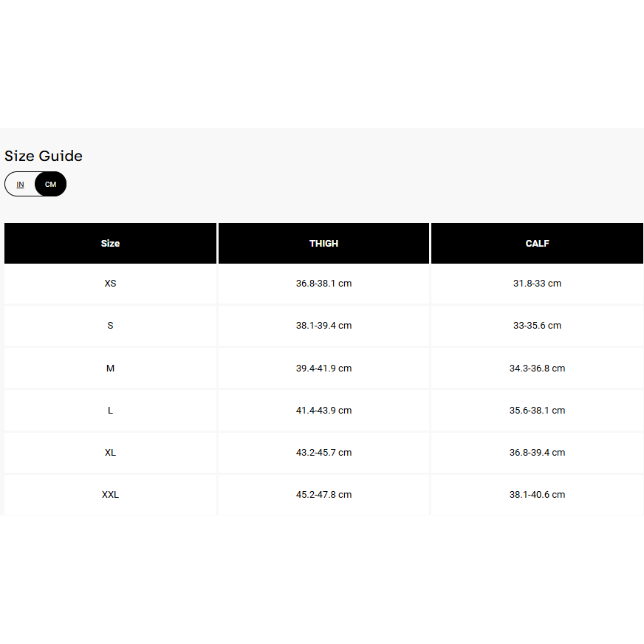Click thigh measurement 36.8-38.1 cm

323,284
